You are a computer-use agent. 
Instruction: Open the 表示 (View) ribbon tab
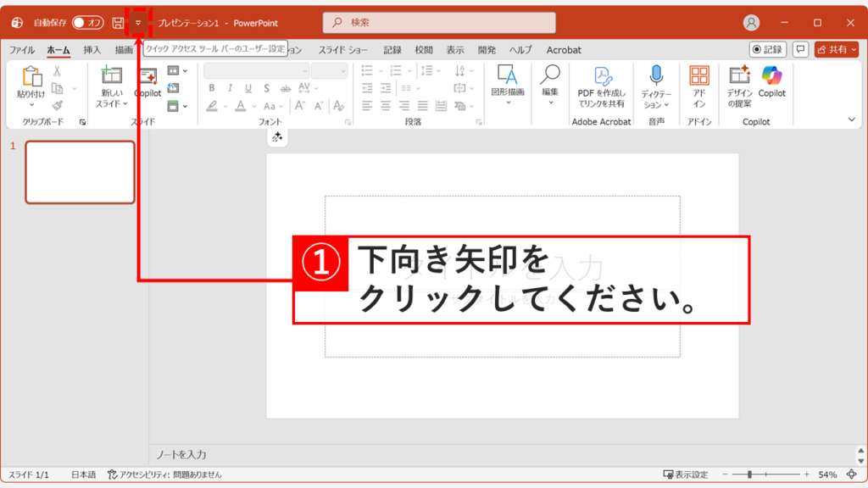[455, 49]
